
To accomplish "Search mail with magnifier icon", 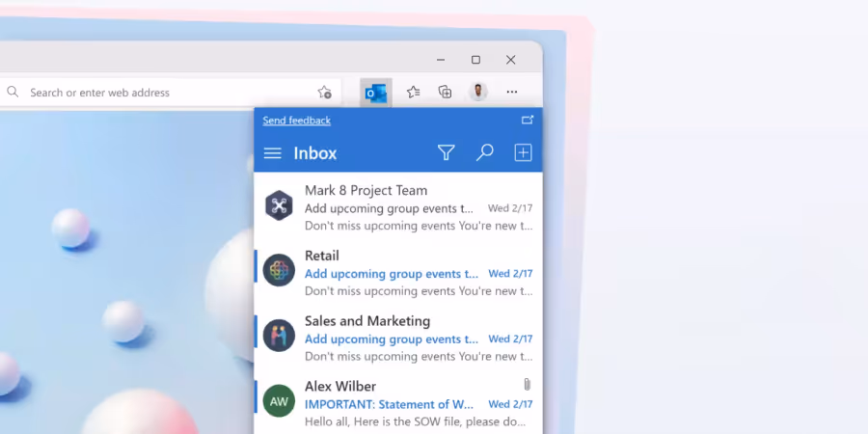I will [484, 152].
